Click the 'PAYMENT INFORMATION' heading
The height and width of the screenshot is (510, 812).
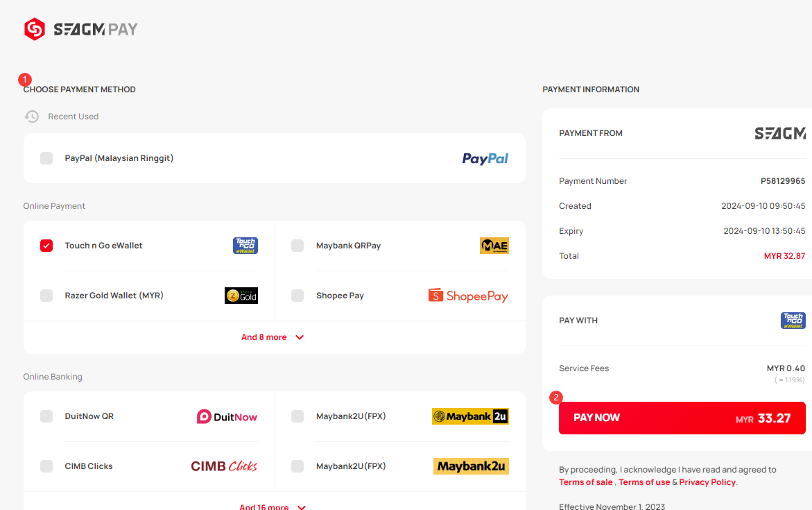point(591,90)
